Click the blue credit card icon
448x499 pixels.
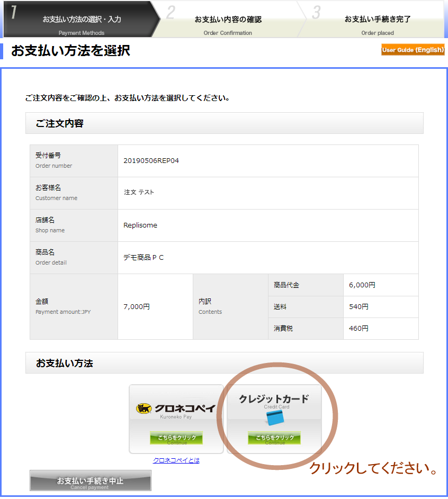275,418
